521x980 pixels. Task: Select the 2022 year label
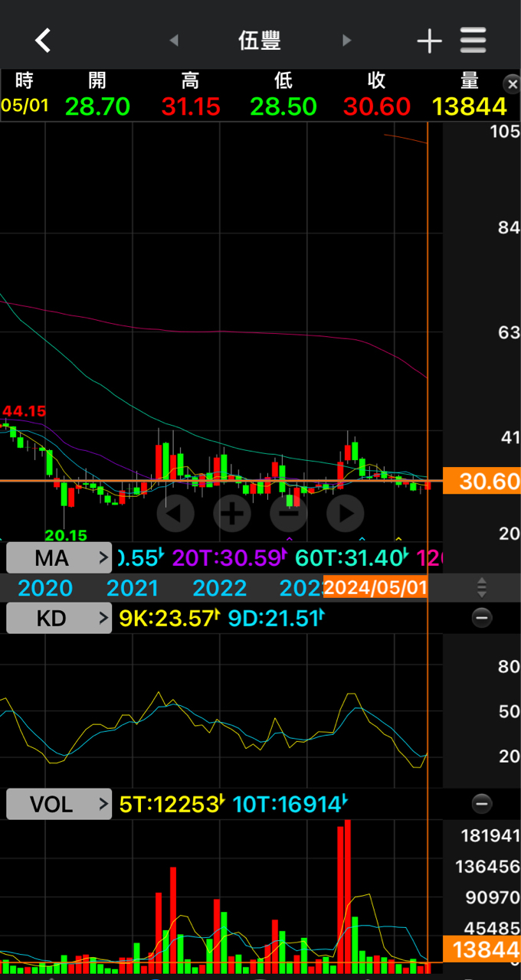coord(220,588)
